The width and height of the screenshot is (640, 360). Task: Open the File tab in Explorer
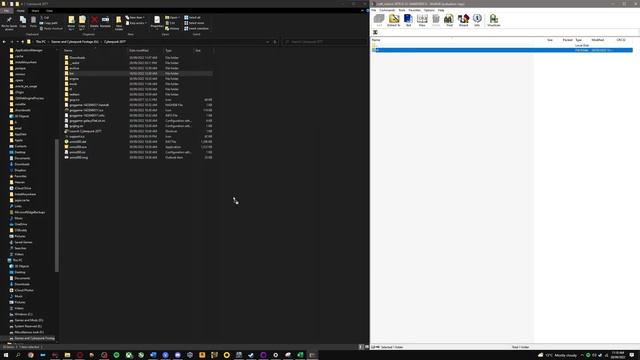click(7, 11)
